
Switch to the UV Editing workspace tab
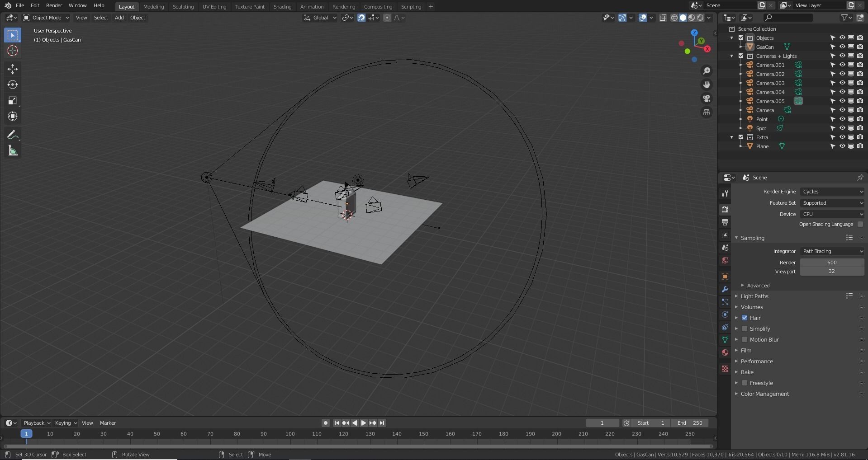(214, 7)
